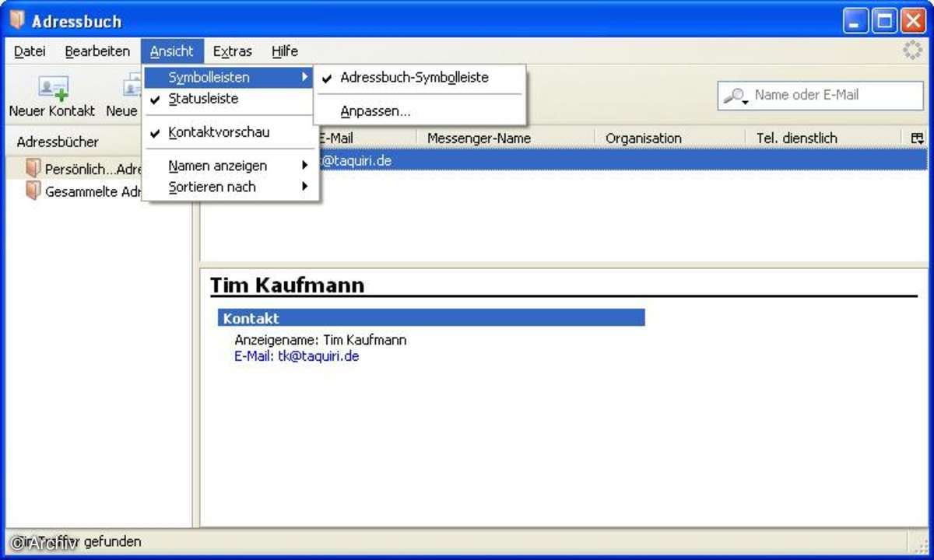Maximize the Adressbuch window
The image size is (934, 560).
click(x=885, y=20)
